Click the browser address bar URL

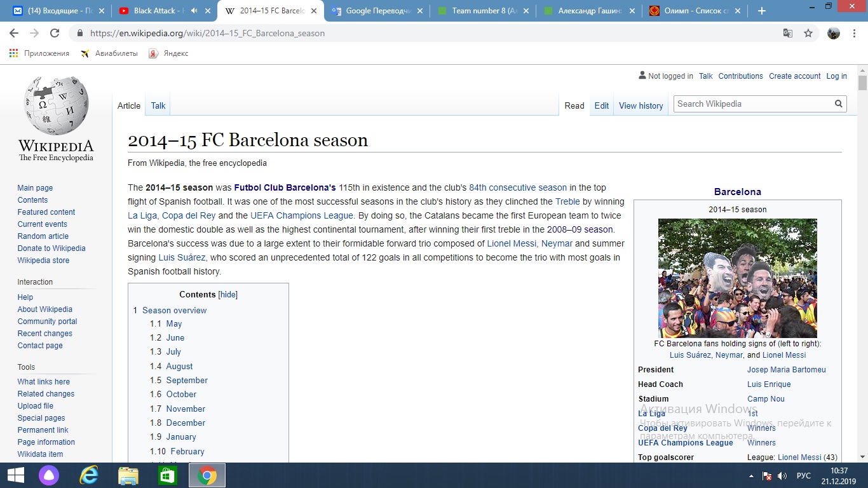pos(207,33)
